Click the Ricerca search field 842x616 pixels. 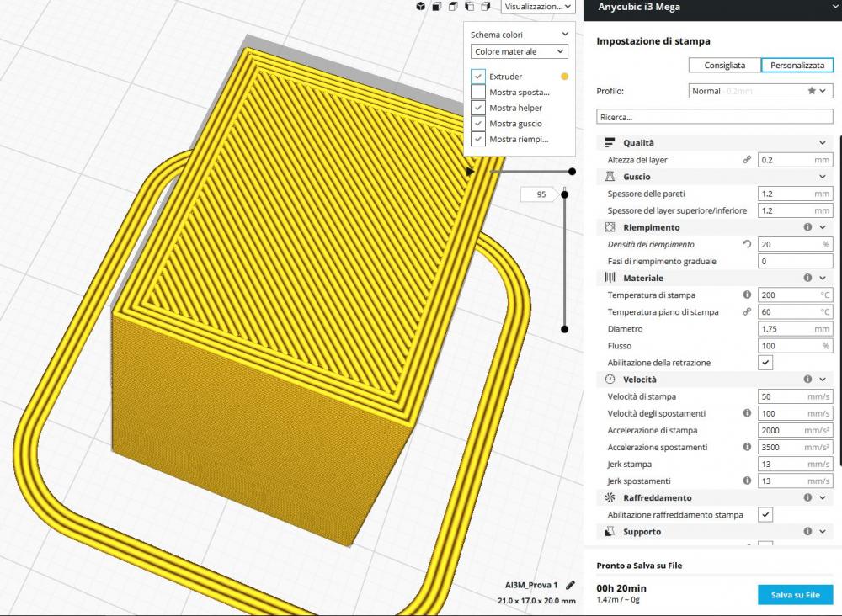[x=714, y=117]
